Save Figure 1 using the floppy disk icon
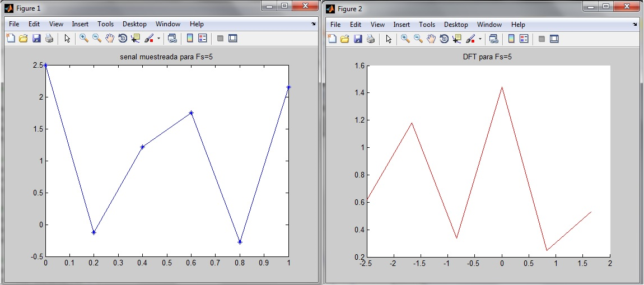Image resolution: width=644 pixels, height=285 pixels. pyautogui.click(x=36, y=39)
